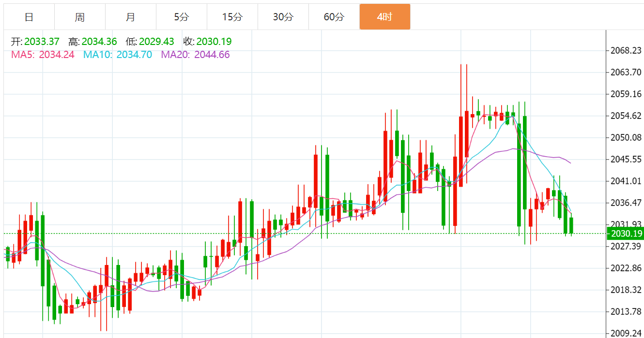
Task: Select the 周 (weekly) chart tab
Action: pyautogui.click(x=80, y=17)
